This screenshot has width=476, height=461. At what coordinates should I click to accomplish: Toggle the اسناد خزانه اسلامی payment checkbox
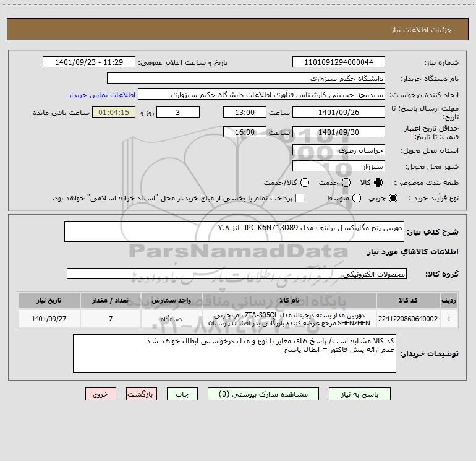300,198
